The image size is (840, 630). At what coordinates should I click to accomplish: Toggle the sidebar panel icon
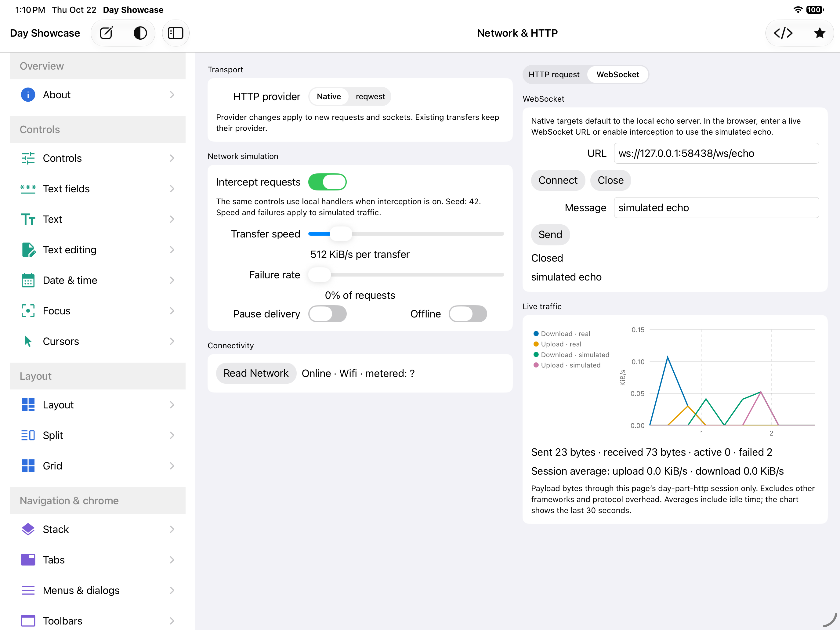coord(176,33)
